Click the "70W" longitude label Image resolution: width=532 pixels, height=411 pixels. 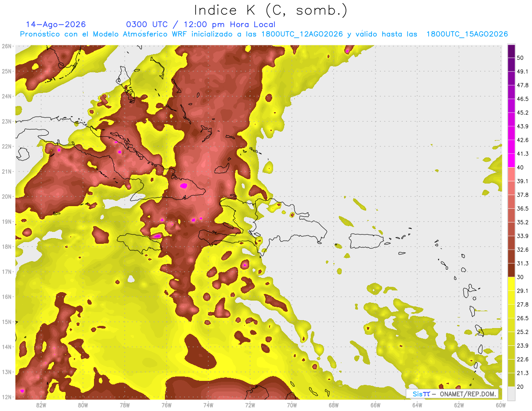pyautogui.click(x=292, y=405)
